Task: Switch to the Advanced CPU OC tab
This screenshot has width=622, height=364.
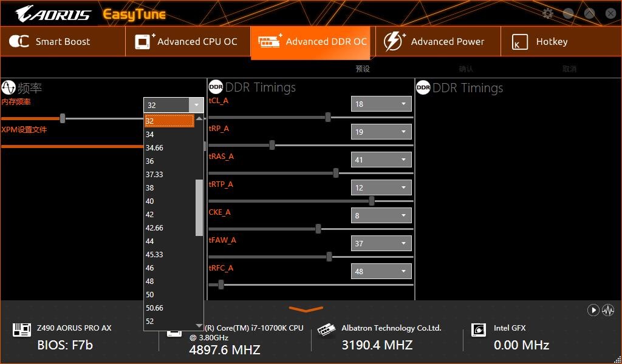Action: (188, 42)
